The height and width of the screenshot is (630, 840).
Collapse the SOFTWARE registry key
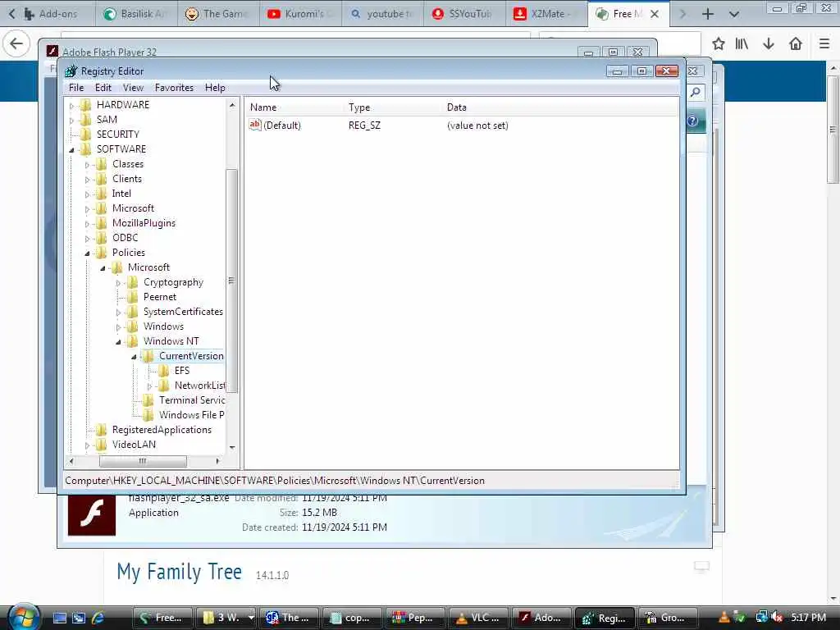point(72,151)
